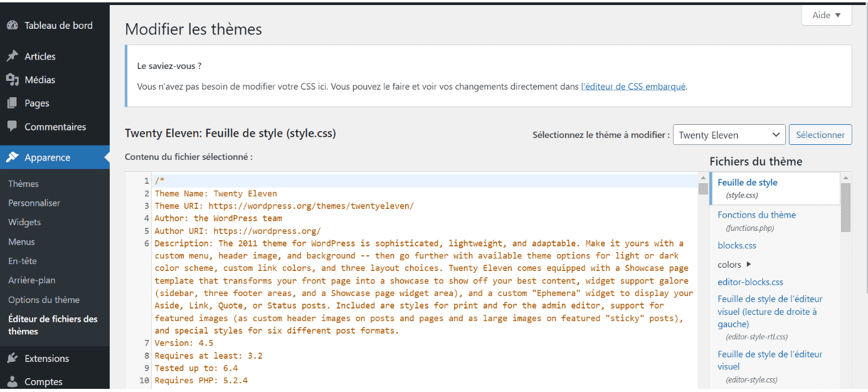The width and height of the screenshot is (868, 392).
Task: Go to Widgets submenu entry
Action: 24,222
